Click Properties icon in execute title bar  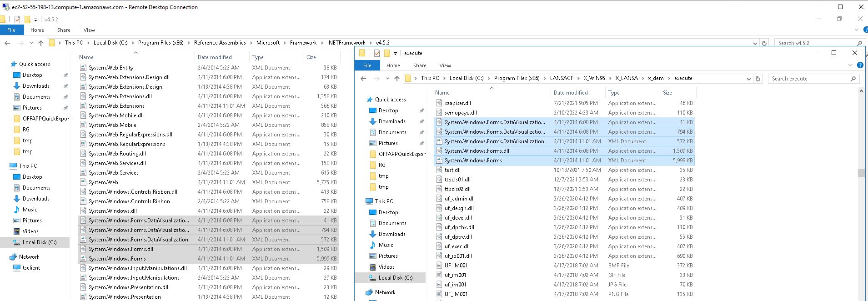click(x=377, y=53)
